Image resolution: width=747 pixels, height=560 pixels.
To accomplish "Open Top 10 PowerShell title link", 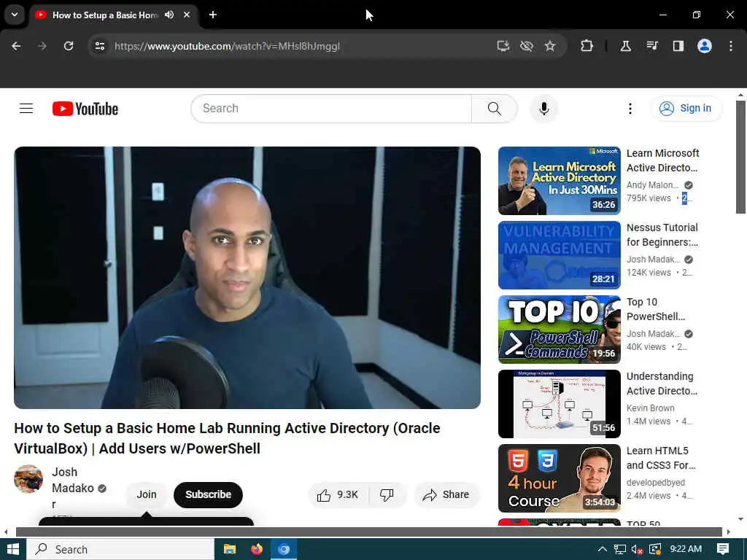I will pos(656,309).
